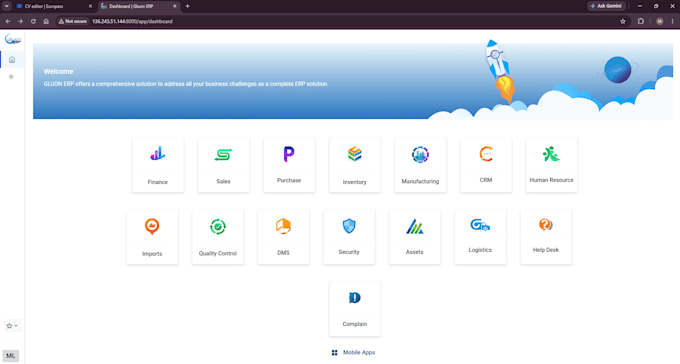Screen dimensions: 680x364
Task: Open the ML user avatar button
Action: 10,356
